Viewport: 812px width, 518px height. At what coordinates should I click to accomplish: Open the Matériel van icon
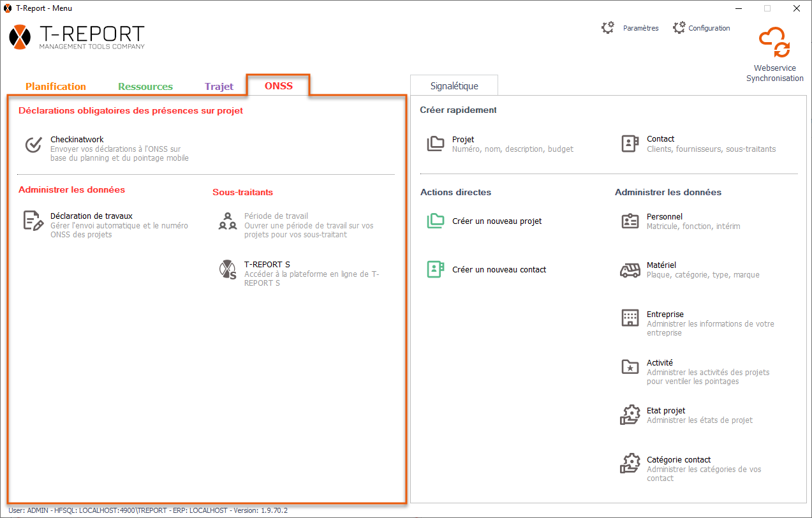[630, 270]
